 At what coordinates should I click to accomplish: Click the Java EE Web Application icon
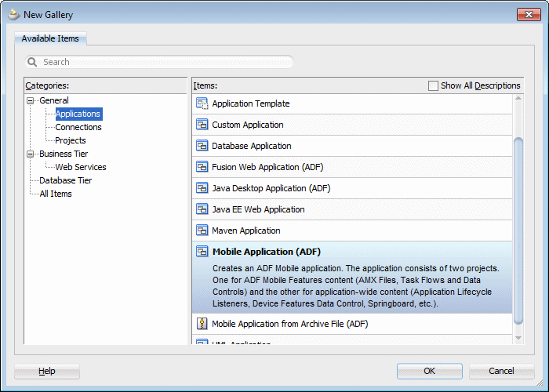(202, 209)
